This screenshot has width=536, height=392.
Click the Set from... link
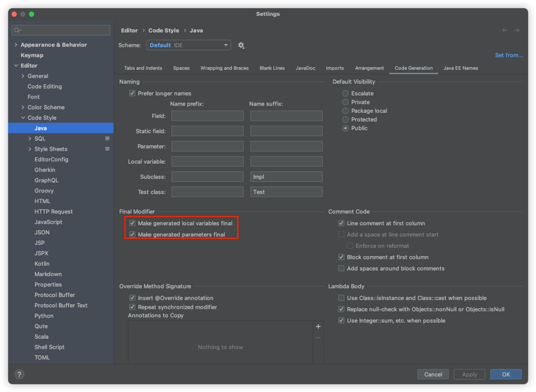(x=509, y=55)
